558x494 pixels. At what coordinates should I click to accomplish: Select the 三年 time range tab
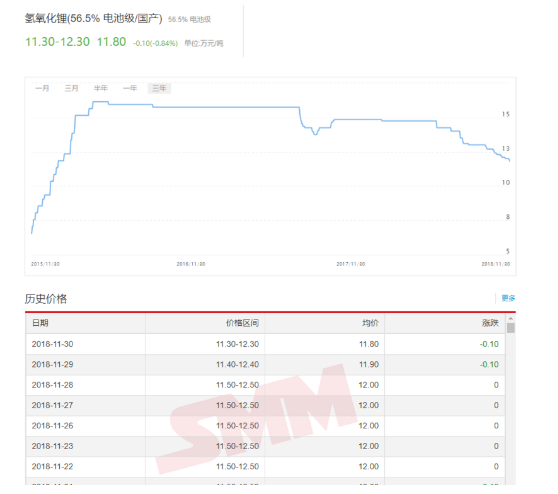tap(159, 88)
